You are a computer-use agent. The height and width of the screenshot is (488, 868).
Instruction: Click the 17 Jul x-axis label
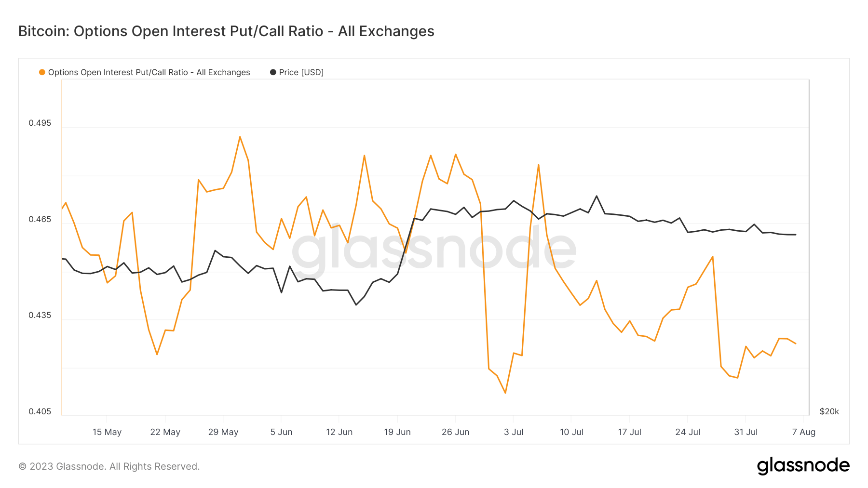click(629, 432)
